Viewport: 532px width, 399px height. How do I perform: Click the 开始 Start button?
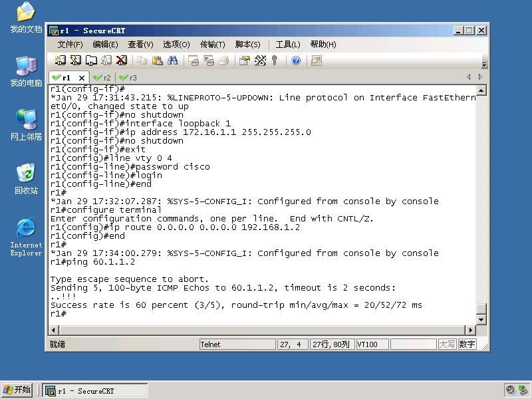[17, 390]
